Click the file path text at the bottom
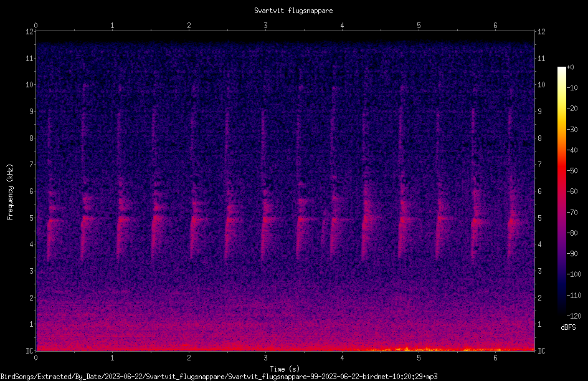 click(219, 377)
